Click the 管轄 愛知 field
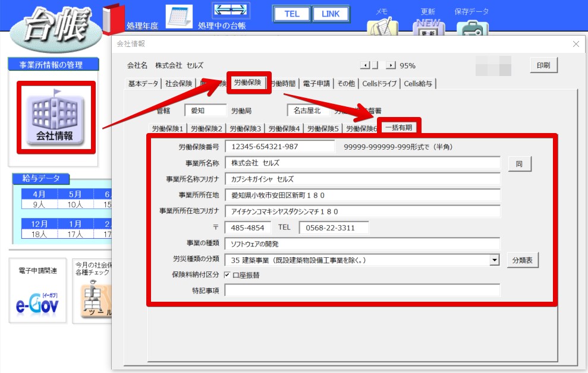 (206, 110)
